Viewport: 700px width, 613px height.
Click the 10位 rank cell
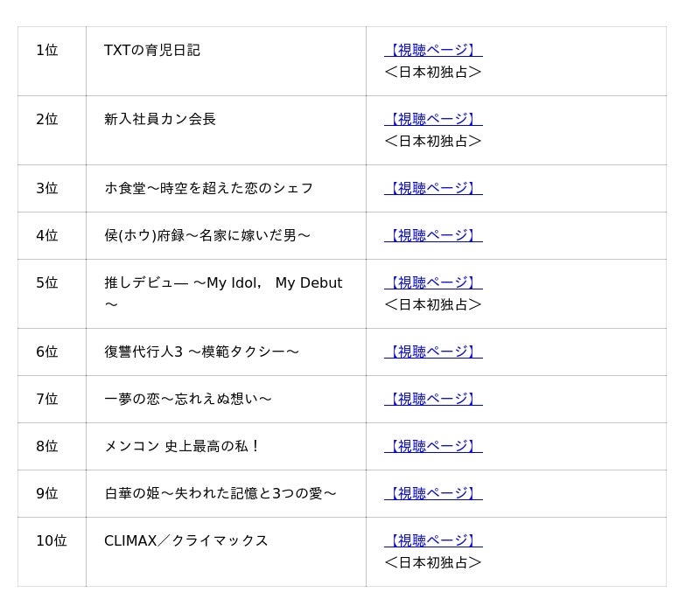52,552
